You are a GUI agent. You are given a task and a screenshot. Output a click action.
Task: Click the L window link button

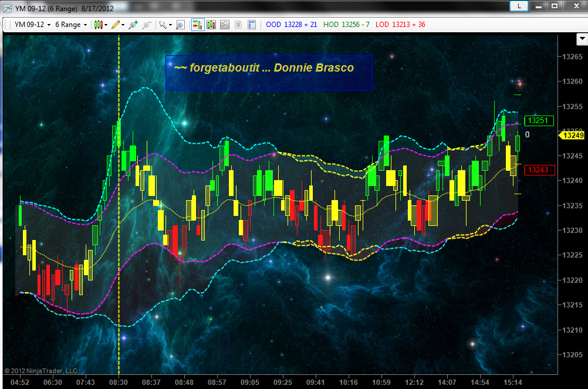pos(519,6)
